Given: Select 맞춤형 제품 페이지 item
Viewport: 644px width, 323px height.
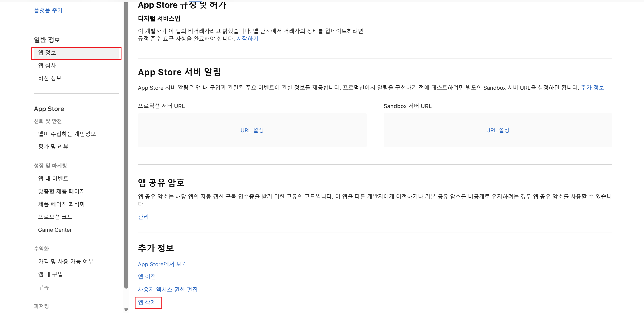Looking at the screenshot, I should click(61, 191).
